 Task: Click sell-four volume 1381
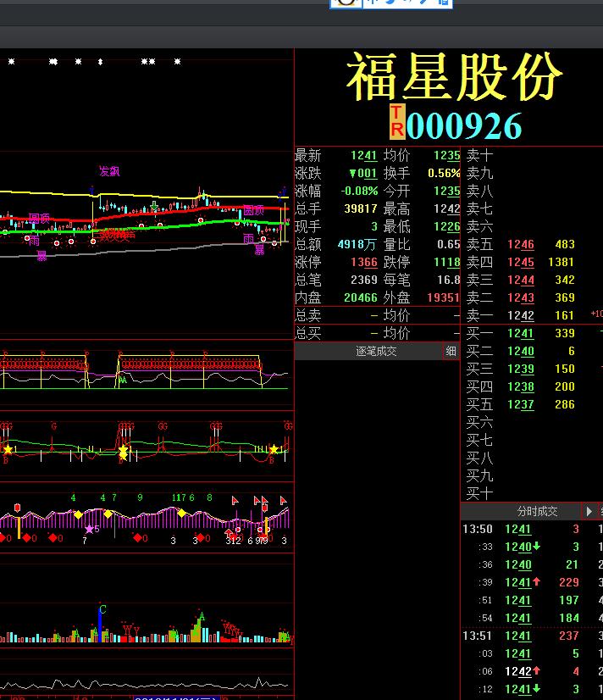(x=561, y=262)
